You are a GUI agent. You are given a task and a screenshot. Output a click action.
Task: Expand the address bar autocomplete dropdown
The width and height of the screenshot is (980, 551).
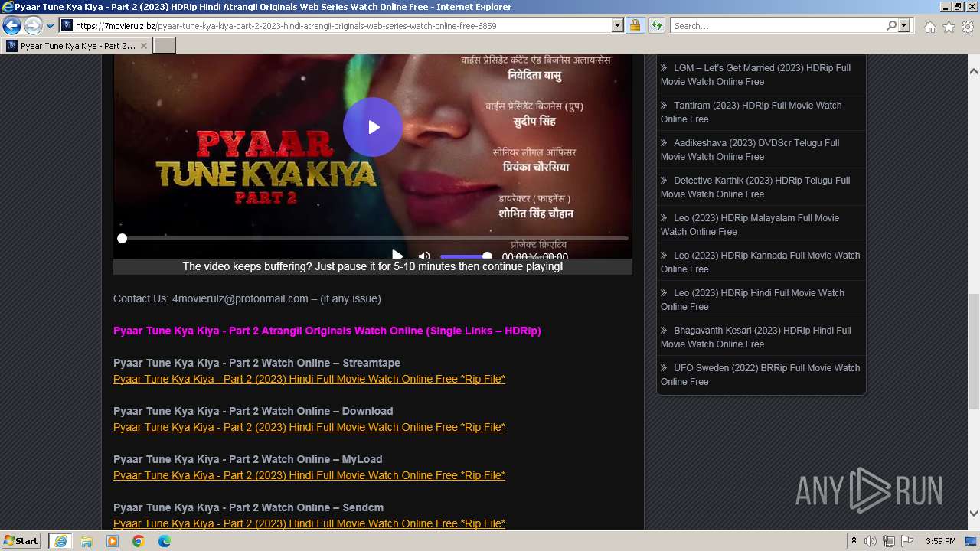tap(618, 25)
